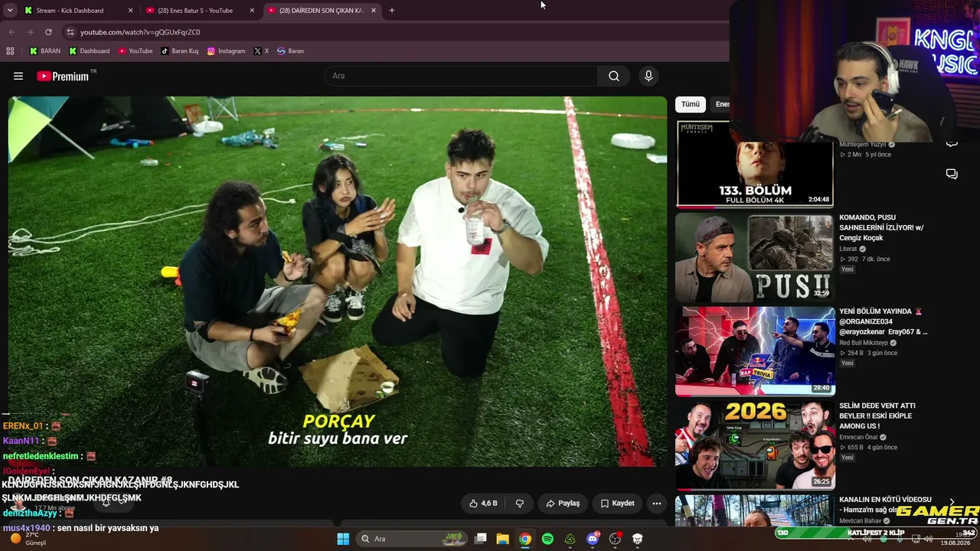Screen dimensions: 980x551
Task: Visit the Literat channel link
Action: tap(848, 249)
